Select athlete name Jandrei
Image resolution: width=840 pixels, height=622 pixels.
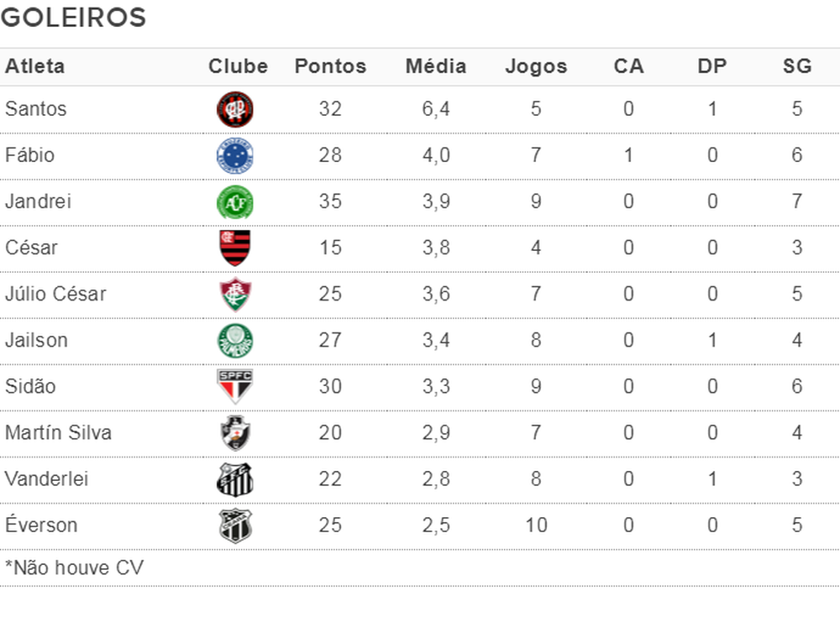point(38,201)
